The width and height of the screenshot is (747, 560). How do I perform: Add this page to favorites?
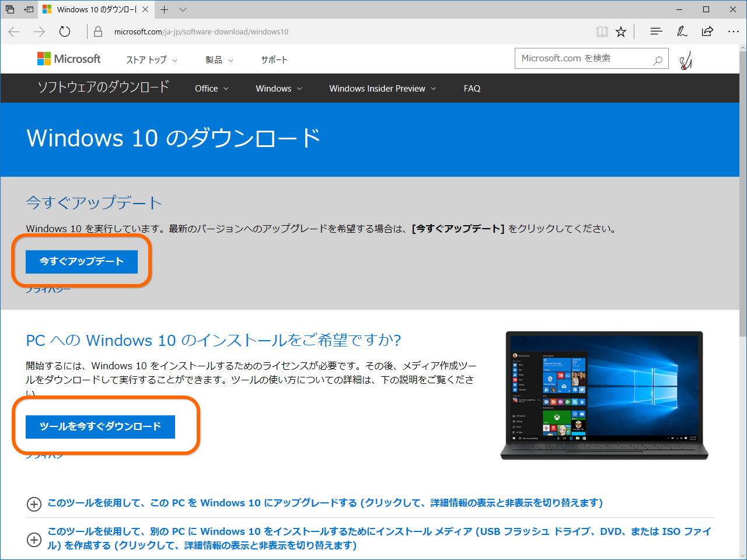621,32
